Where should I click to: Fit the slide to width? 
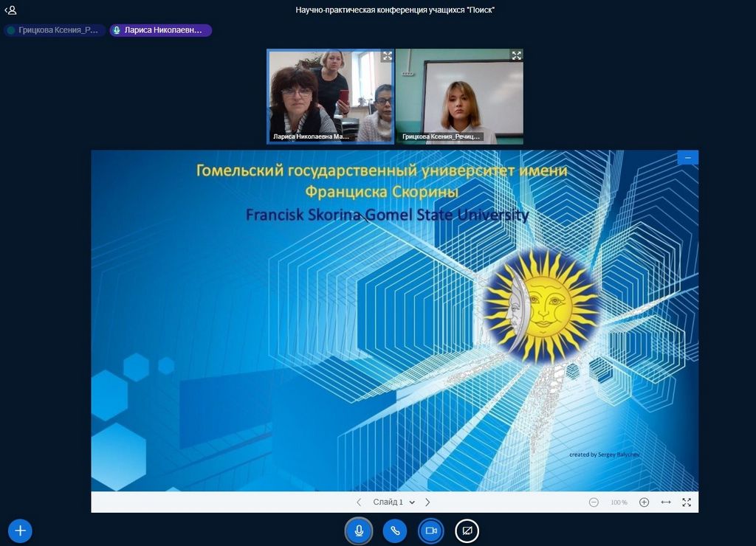(666, 502)
